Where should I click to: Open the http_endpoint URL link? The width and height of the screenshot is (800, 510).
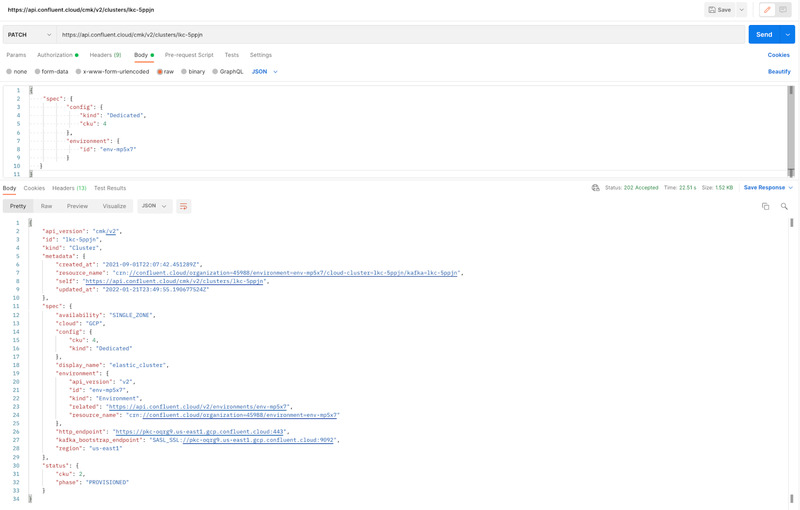199,431
